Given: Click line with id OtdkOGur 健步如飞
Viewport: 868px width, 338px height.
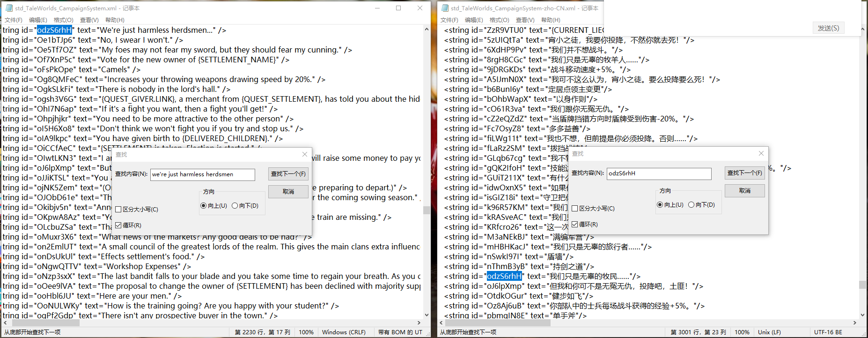Looking at the screenshot, I should point(518,296).
